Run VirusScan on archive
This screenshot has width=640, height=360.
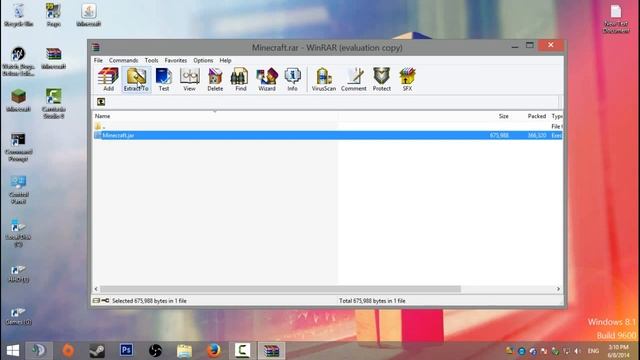324,79
